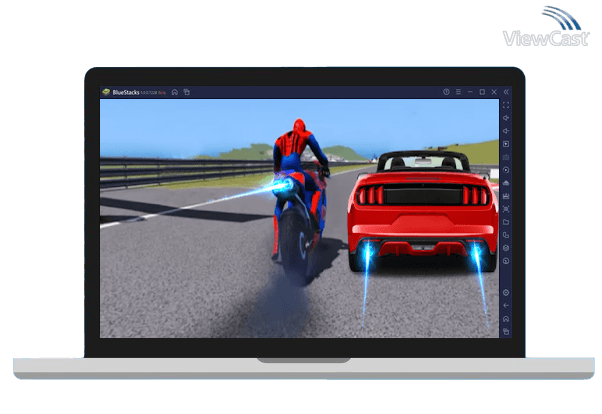Take a screenshot with the capture icon
602x414 pixels.
(506, 209)
